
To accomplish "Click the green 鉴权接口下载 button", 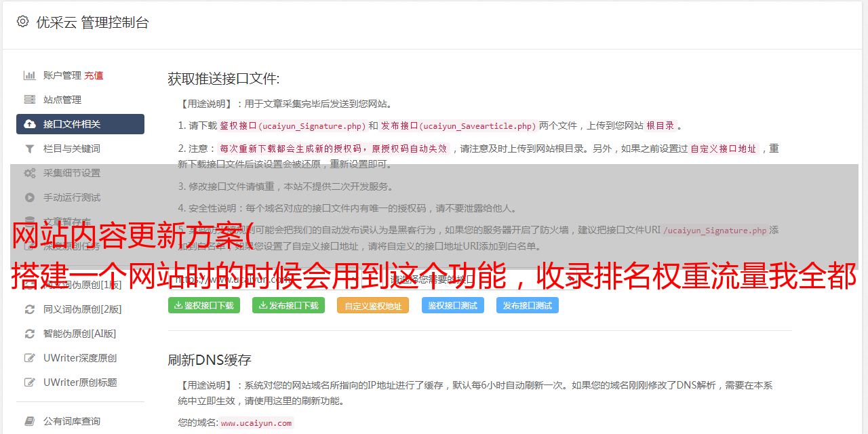I will click(203, 305).
